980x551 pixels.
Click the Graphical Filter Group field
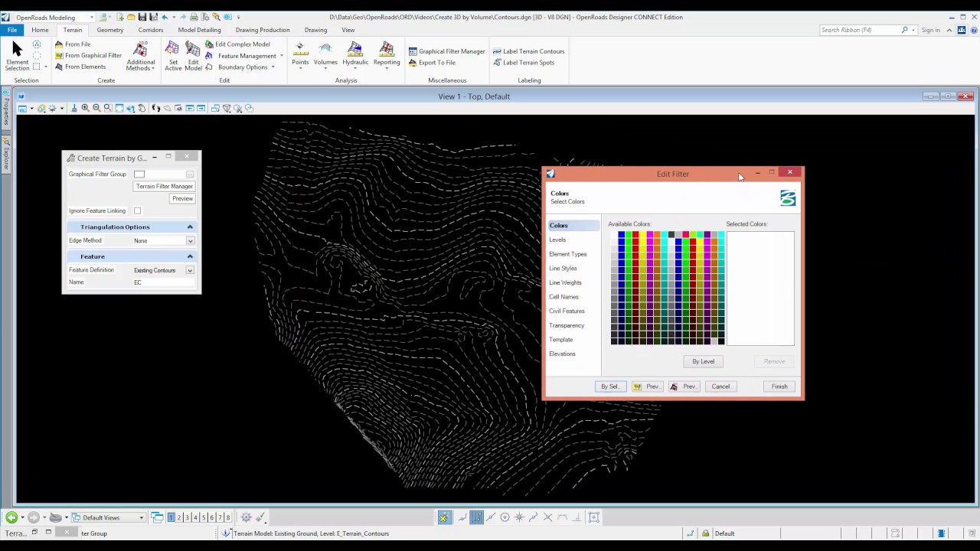coord(164,174)
